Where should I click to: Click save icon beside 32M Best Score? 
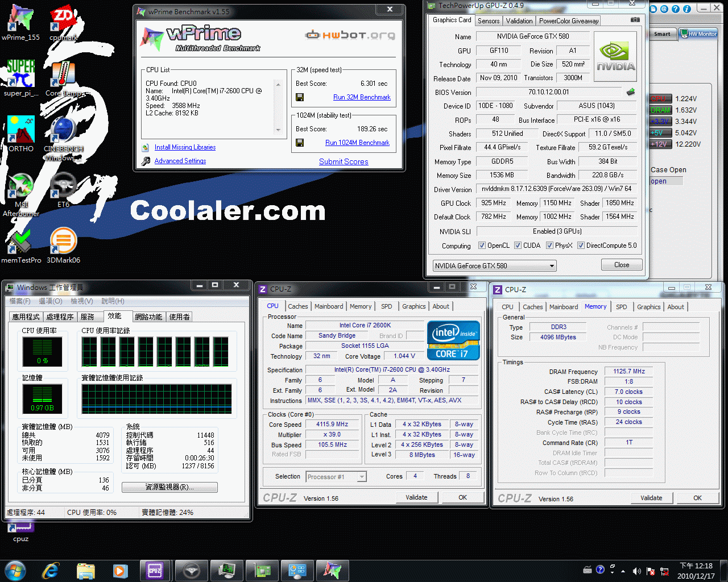(300, 97)
